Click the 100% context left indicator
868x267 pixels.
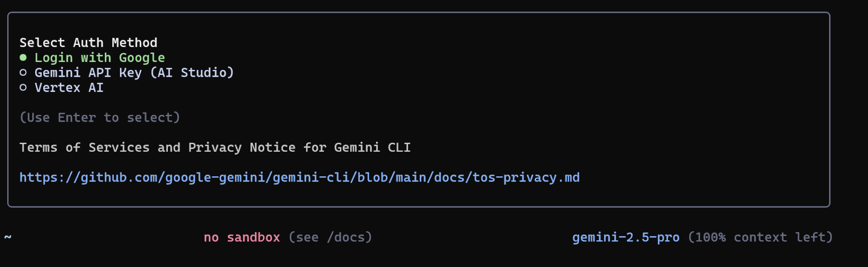[760, 237]
